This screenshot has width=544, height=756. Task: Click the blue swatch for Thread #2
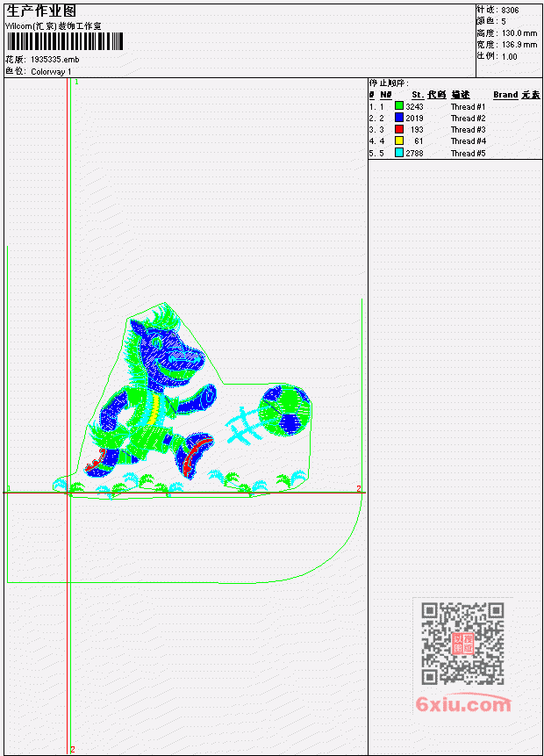click(399, 118)
